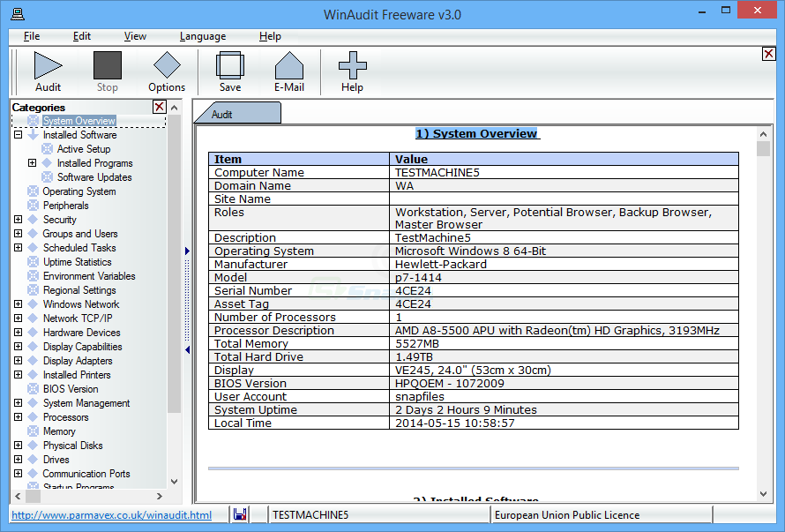Open the parmavex.co.uk winaudit link
785x532 pixels.
pos(112,515)
